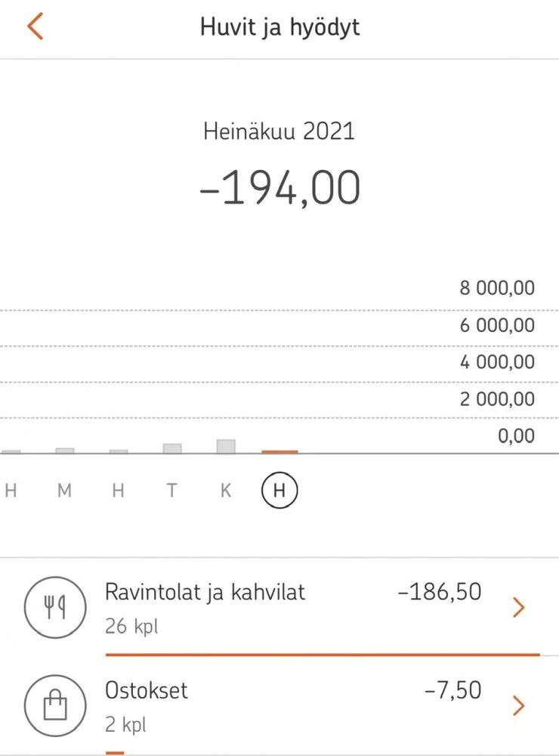
Task: Tap the gray bar above M
Action: coord(65,451)
